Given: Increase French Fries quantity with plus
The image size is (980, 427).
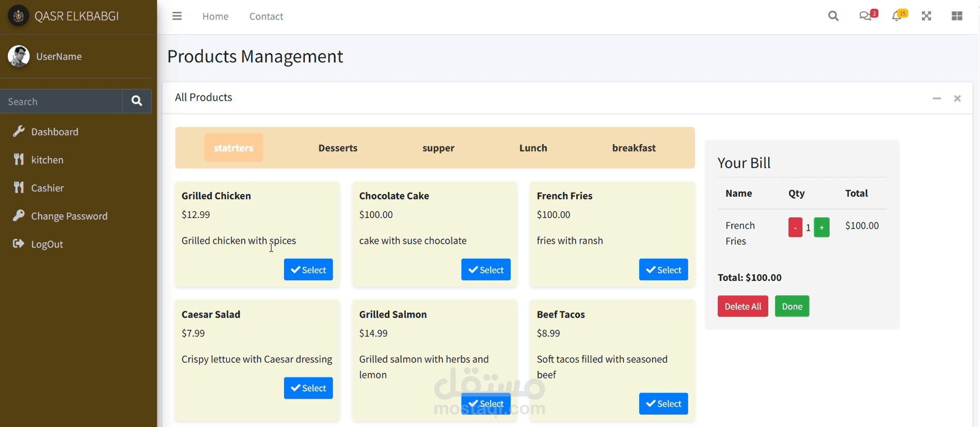Looking at the screenshot, I should click(821, 227).
